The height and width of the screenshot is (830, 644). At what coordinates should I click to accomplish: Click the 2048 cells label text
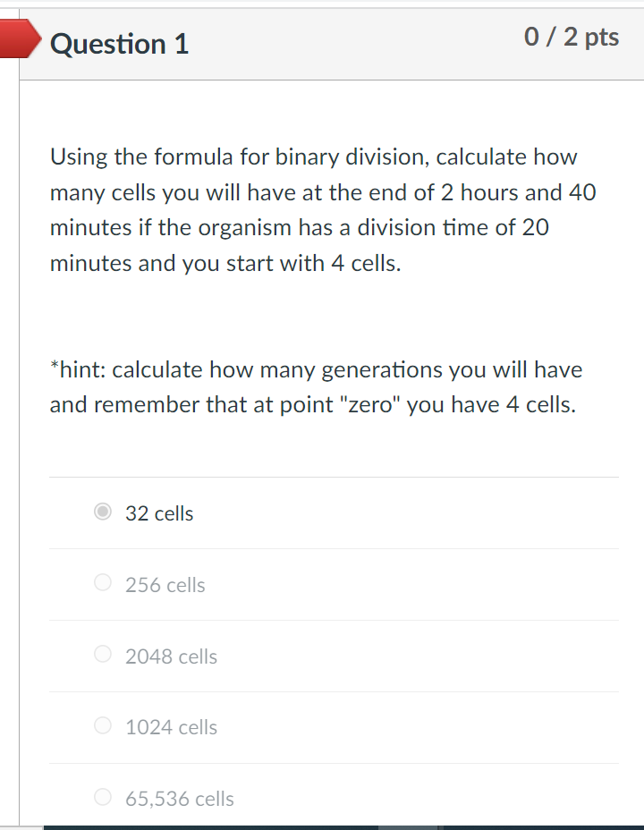point(172,656)
